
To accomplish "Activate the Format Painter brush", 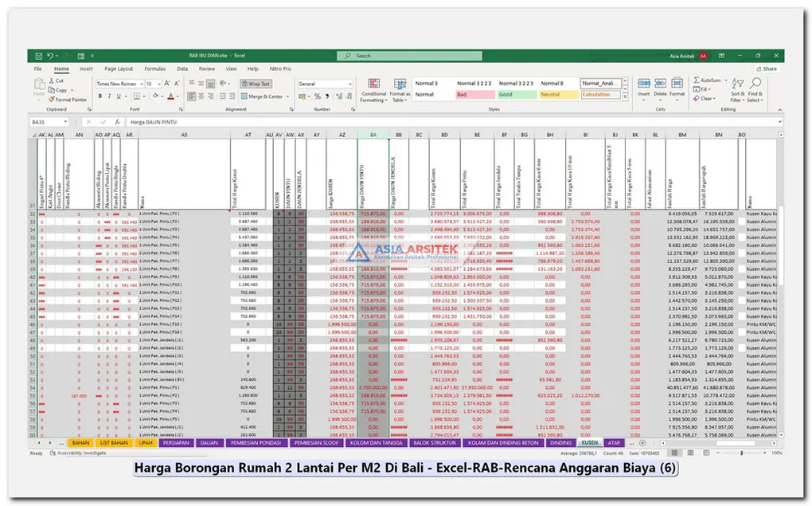I will tap(52, 99).
